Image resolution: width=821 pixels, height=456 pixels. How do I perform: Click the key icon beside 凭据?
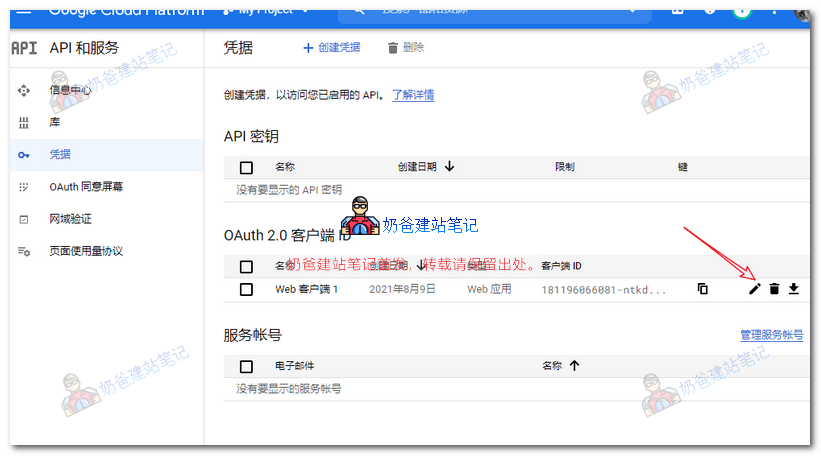24,155
